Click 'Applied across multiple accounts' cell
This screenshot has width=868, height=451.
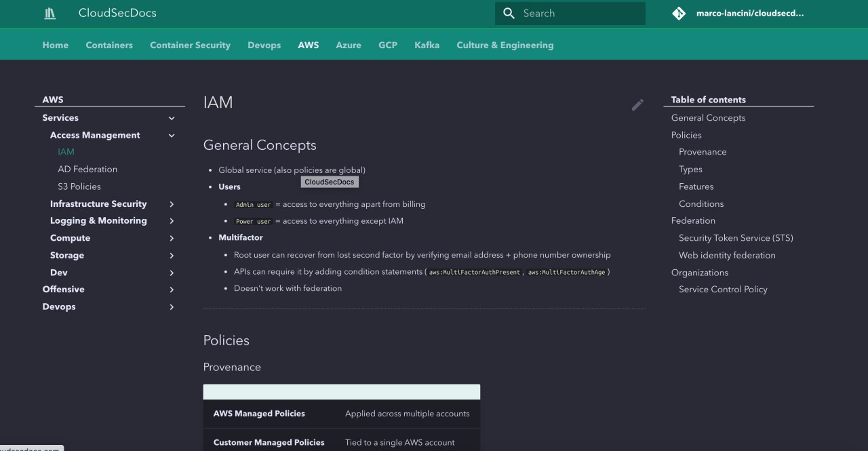[408, 414]
